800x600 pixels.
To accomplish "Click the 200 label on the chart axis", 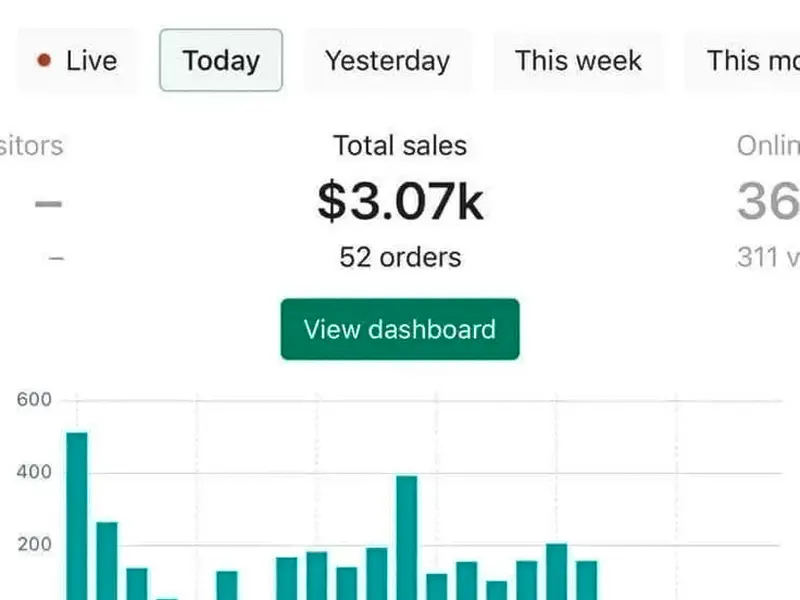I will [34, 546].
